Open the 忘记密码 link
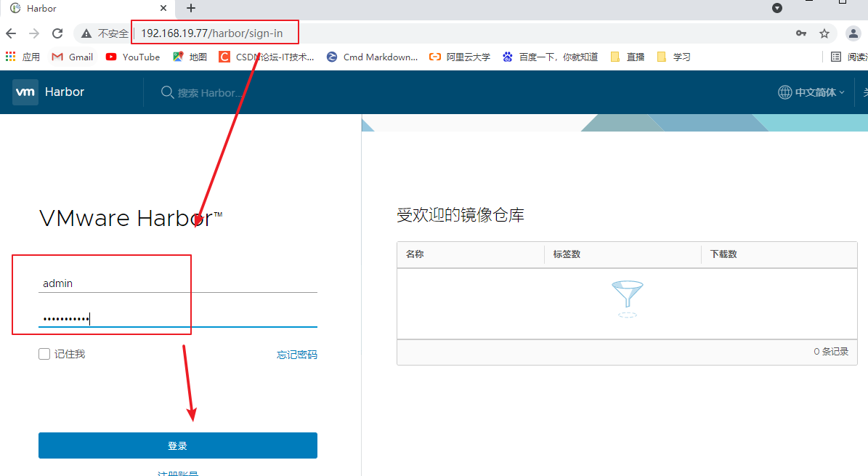This screenshot has width=868, height=476. 296,355
